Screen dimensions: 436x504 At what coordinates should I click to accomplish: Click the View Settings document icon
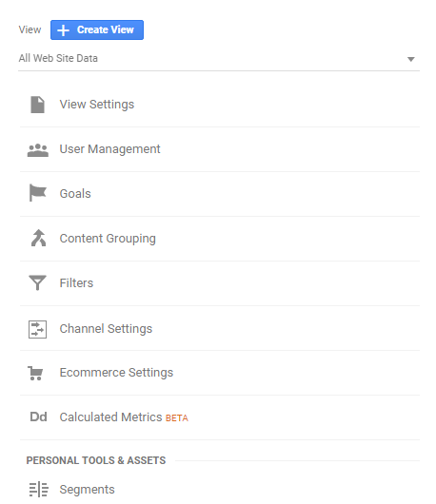(x=37, y=105)
